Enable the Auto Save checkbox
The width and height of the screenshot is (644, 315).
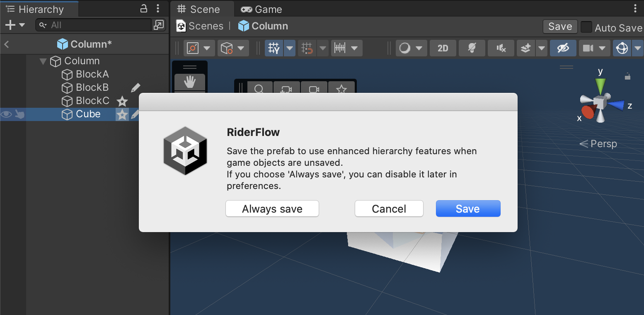[x=586, y=27]
